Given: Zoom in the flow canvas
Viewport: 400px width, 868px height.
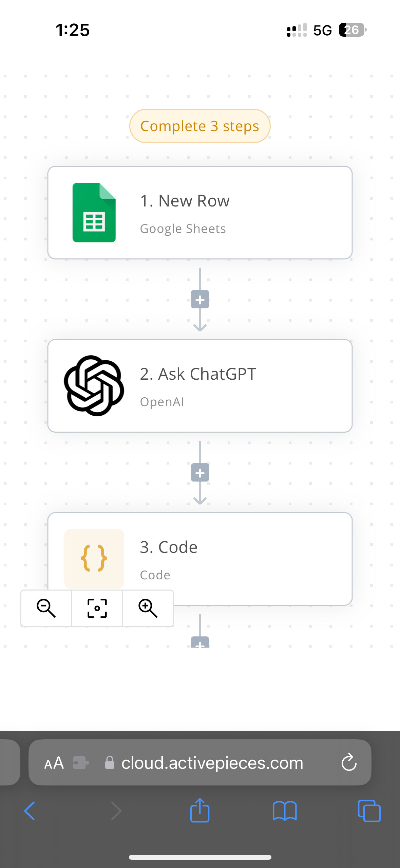Looking at the screenshot, I should coord(148,608).
